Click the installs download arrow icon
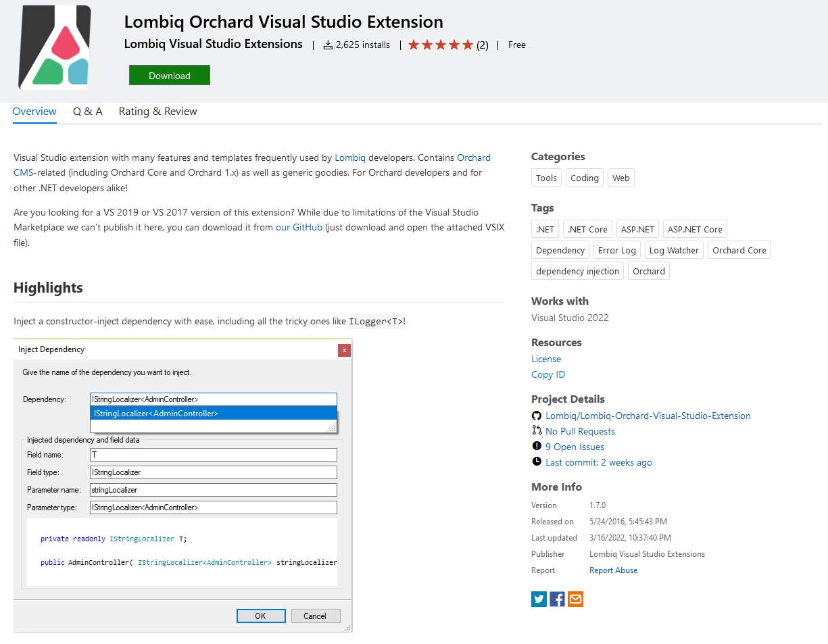This screenshot has height=644, width=828. [328, 45]
